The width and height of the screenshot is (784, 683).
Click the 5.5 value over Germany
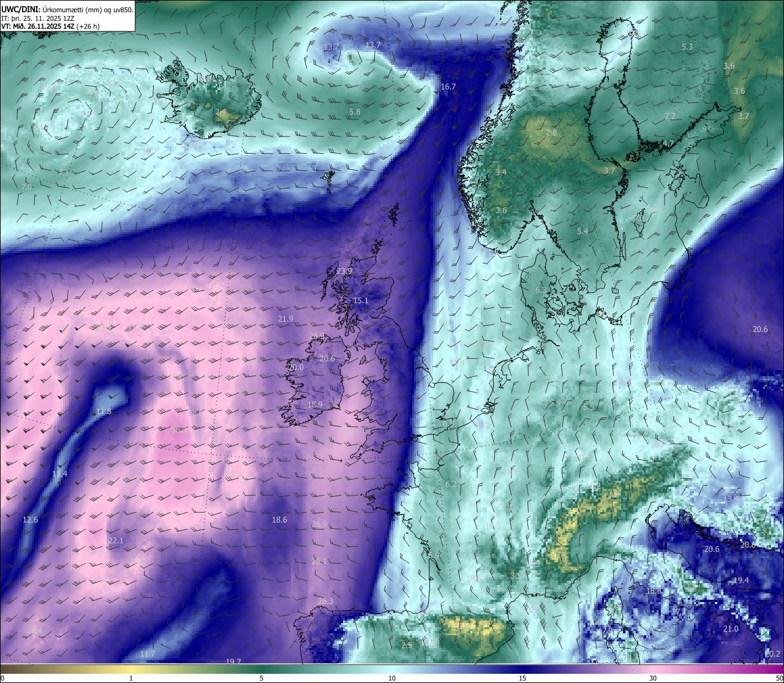[589, 407]
